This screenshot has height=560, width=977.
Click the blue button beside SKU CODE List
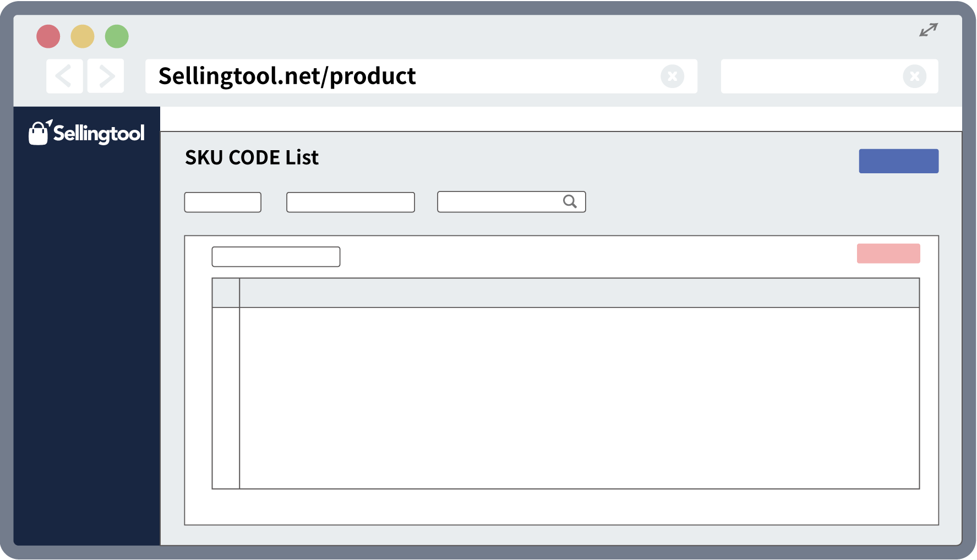[898, 161]
